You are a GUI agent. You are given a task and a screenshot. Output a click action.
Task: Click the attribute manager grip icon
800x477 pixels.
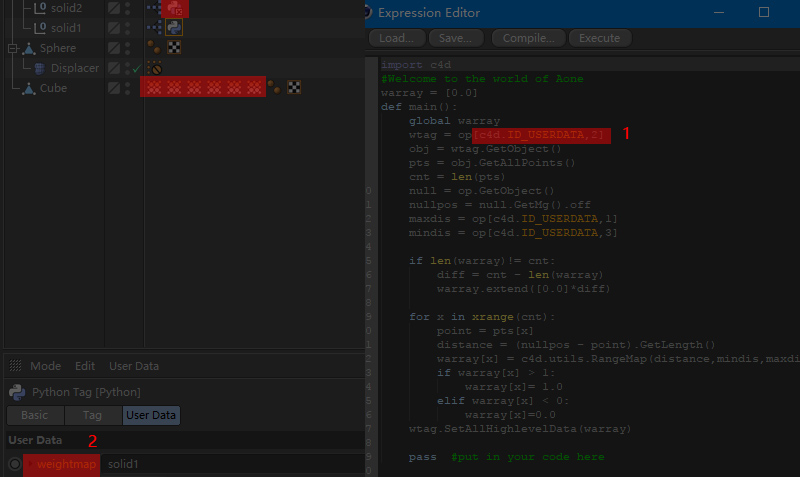15,365
